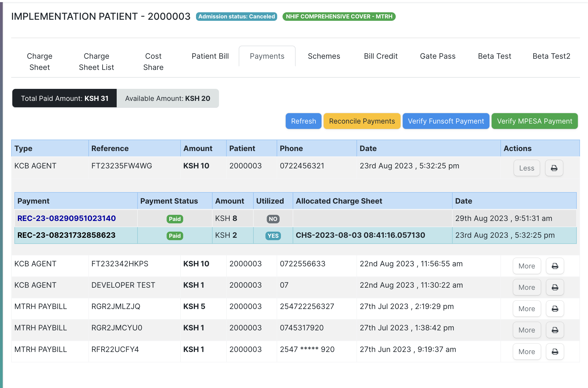Collapse FT23235FW4WG details with Less button
The height and width of the screenshot is (388, 588).
click(x=527, y=168)
